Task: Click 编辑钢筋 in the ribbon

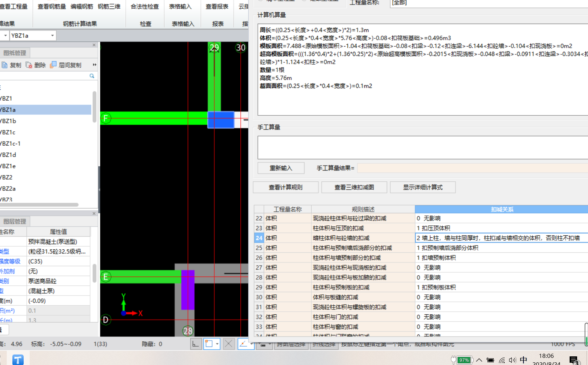Action: click(82, 6)
